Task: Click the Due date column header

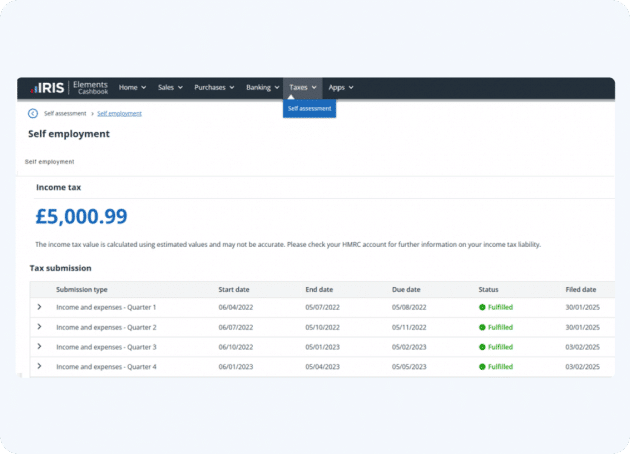Action: (x=406, y=290)
